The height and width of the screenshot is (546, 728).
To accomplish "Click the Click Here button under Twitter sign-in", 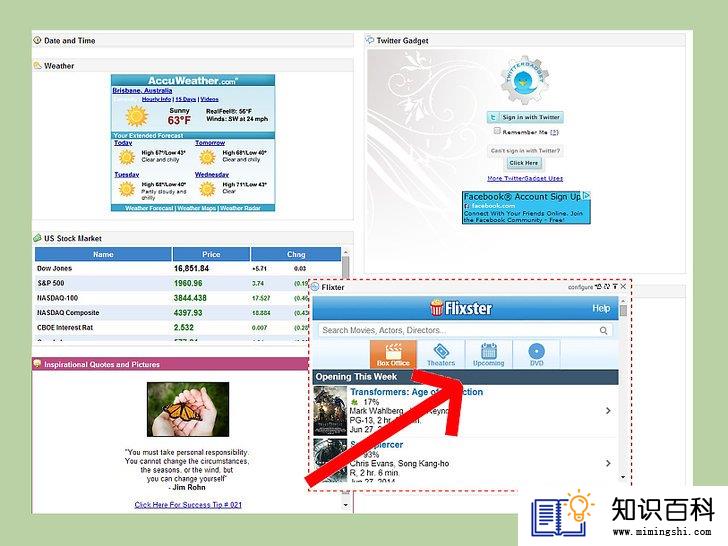I will 523,163.
